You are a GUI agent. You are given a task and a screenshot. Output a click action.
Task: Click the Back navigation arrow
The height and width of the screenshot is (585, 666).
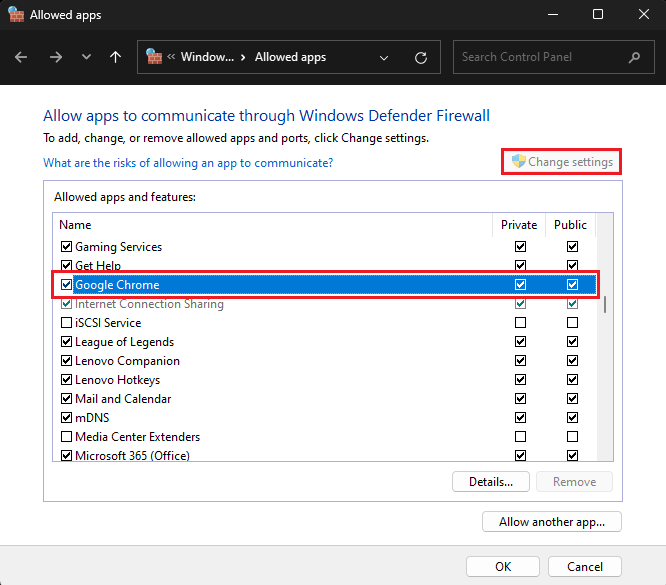coord(21,57)
